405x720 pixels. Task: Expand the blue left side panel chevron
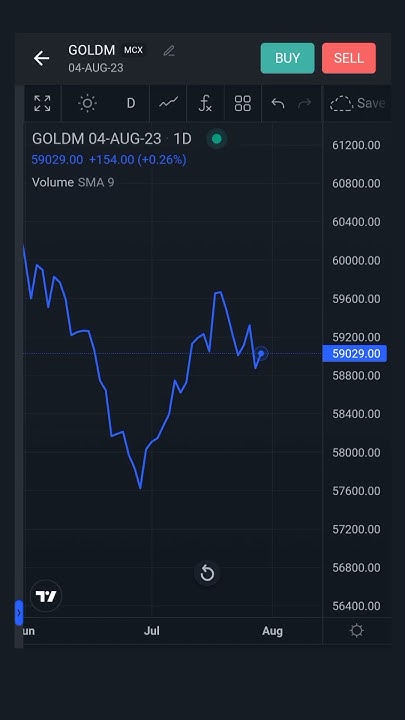click(19, 613)
